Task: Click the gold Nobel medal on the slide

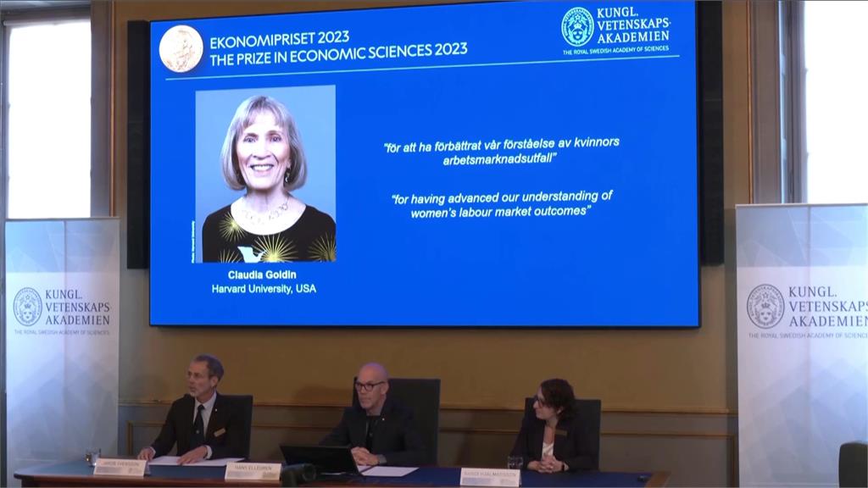Action: (181, 48)
